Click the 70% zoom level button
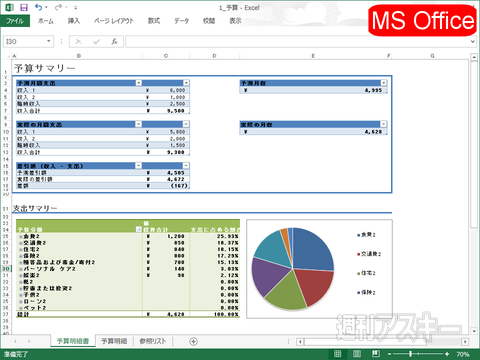This screenshot has height=360, width=480. click(463, 354)
